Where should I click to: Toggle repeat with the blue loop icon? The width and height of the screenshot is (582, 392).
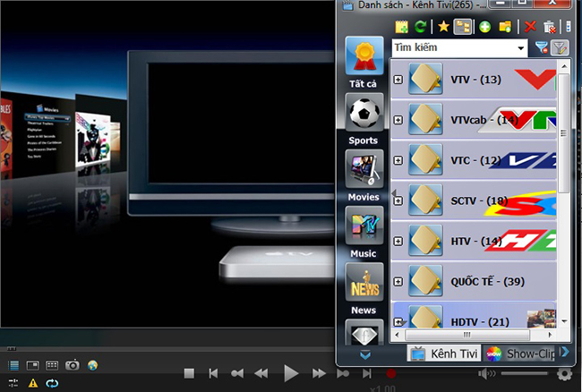coord(52,383)
